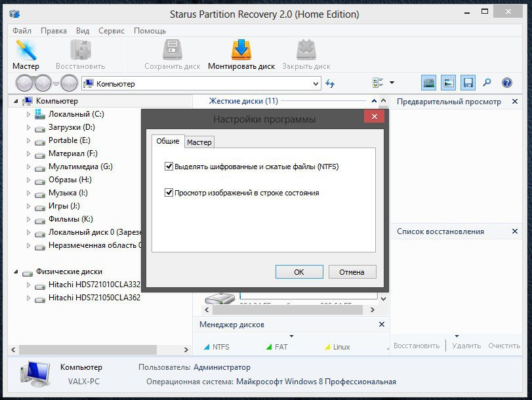
Task: Open help via the question mark icon
Action: tap(506, 83)
